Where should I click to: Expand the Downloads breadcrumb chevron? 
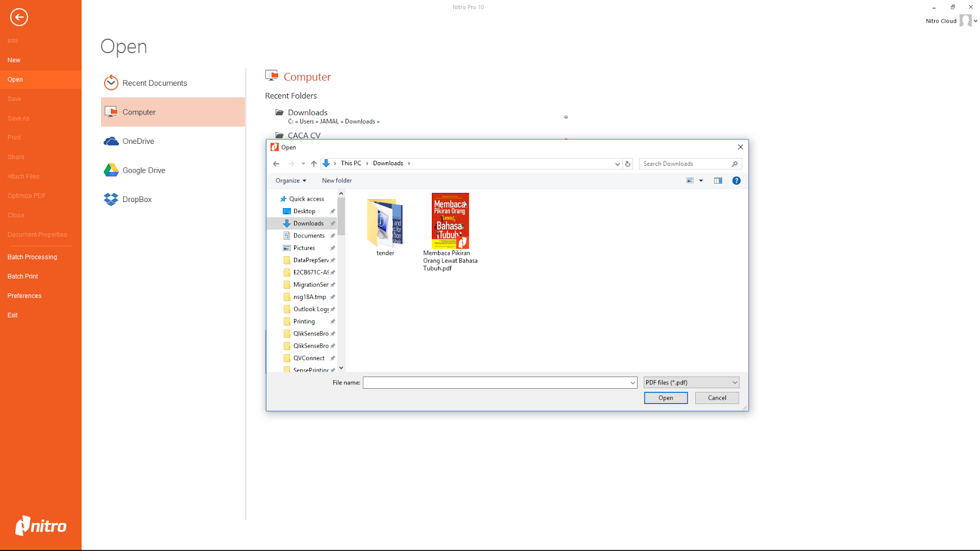coord(409,163)
